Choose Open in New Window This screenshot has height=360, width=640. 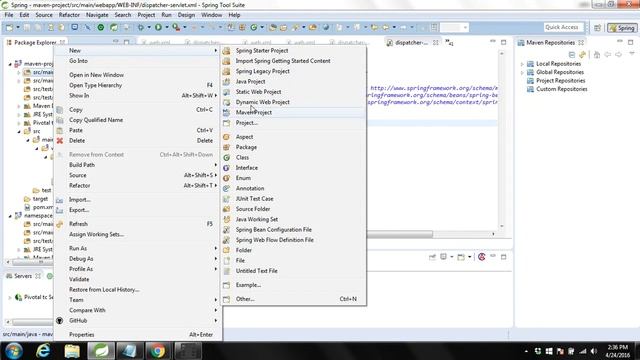[x=138, y=75]
